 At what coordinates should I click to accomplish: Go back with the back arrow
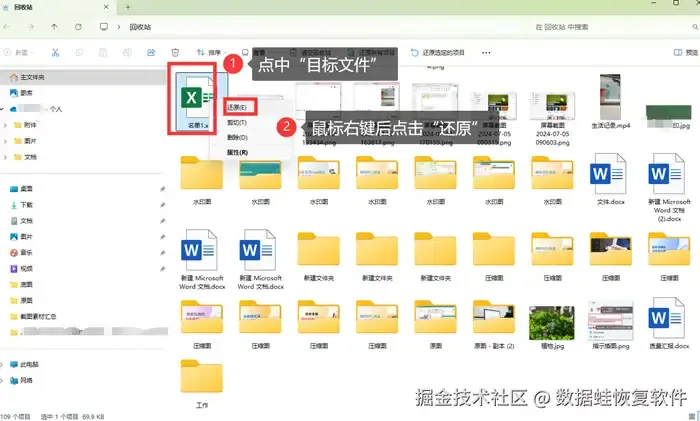pos(7,27)
